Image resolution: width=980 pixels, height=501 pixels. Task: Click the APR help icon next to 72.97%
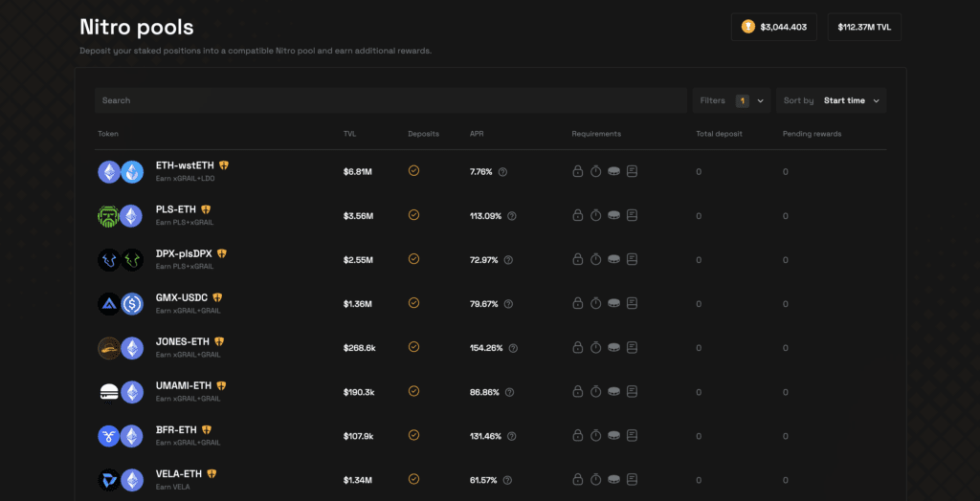(x=508, y=260)
